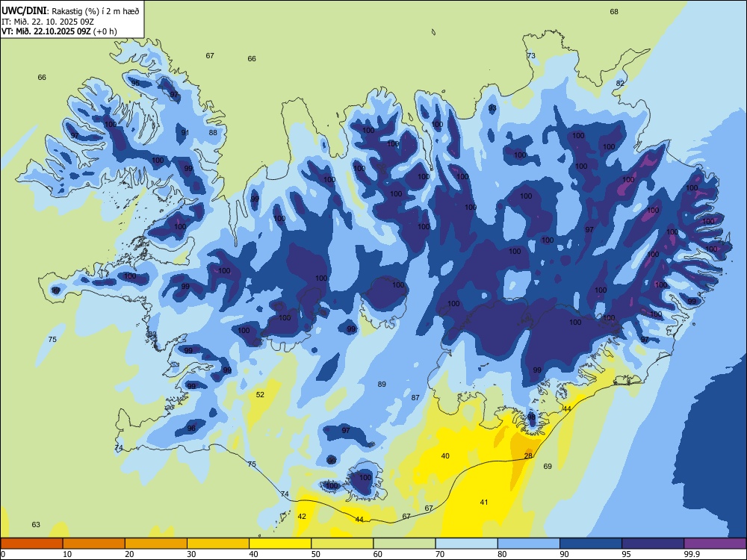This screenshot has width=747, height=560.
Task: Click the humidity value '28' on the map
Action: click(528, 455)
